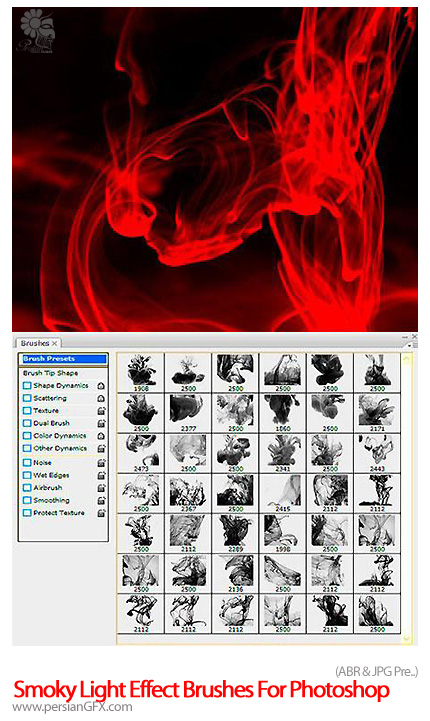Image resolution: width=430 pixels, height=721 pixels.
Task: Choose the 2415 brush preset
Action: point(282,493)
